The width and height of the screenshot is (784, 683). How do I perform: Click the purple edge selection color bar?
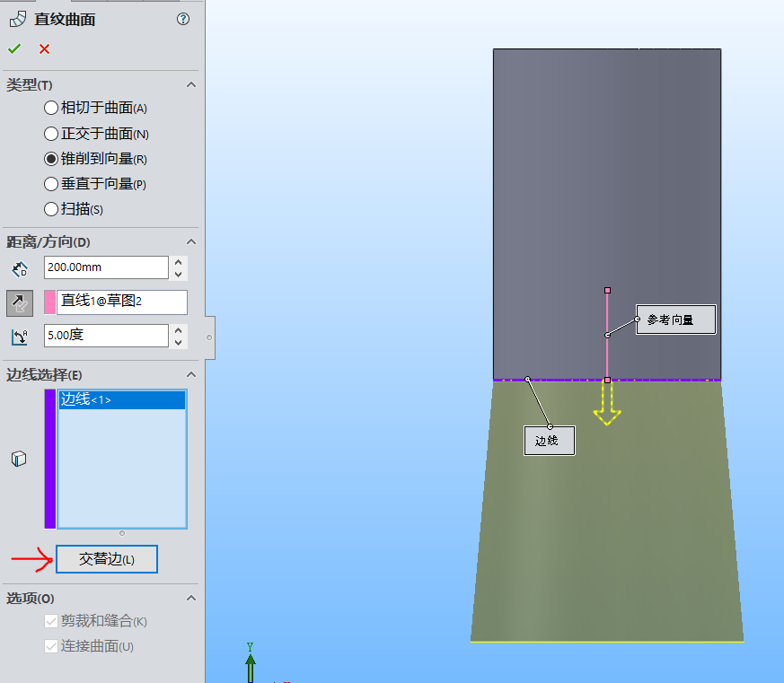[x=50, y=459]
